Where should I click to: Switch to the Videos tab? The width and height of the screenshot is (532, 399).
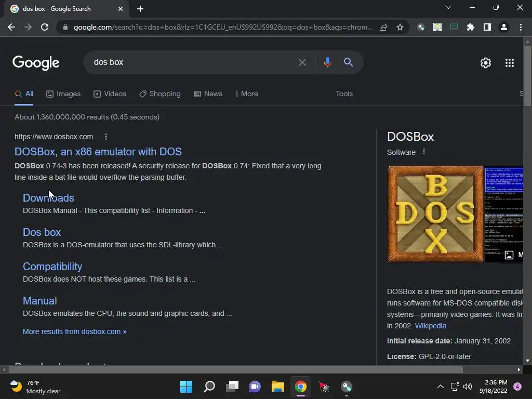pyautogui.click(x=110, y=94)
